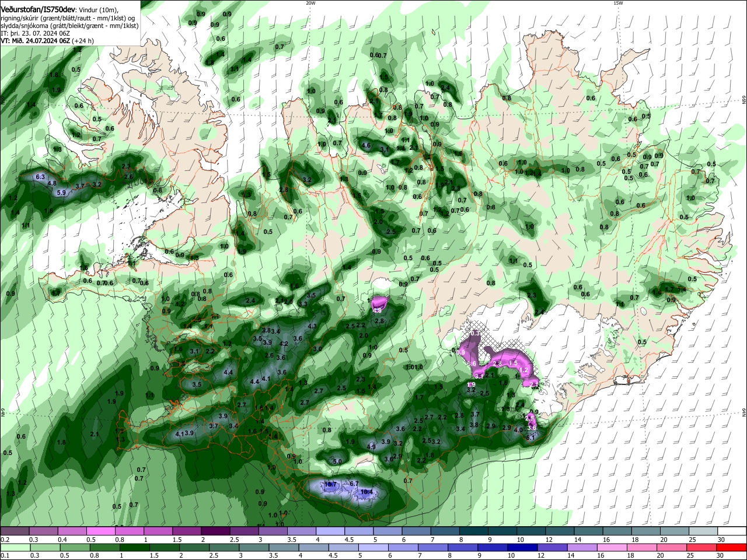Click the 6.3 precipitation value in the west
This screenshot has height=560, width=747.
pos(40,176)
